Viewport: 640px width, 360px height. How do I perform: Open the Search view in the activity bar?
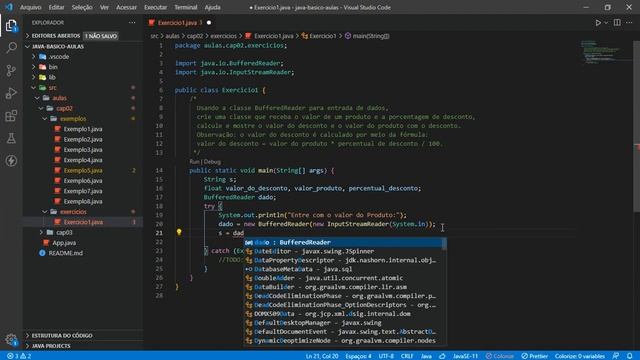(11, 48)
